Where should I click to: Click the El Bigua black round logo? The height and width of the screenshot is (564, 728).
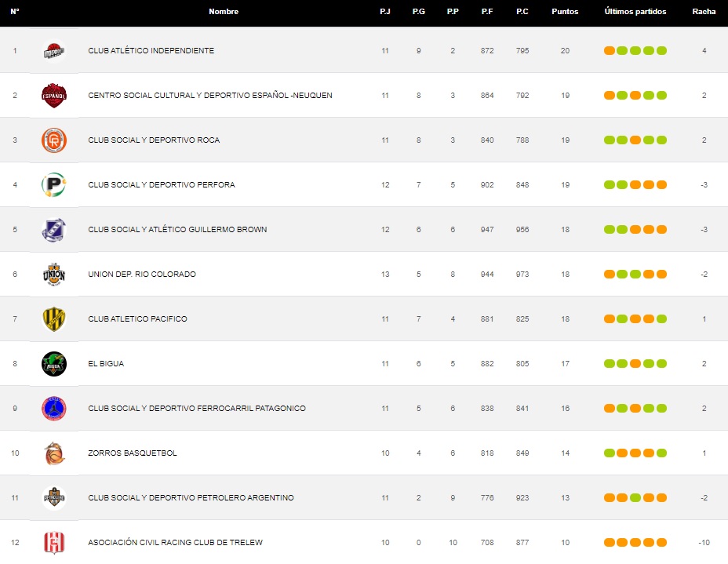pos(54,364)
